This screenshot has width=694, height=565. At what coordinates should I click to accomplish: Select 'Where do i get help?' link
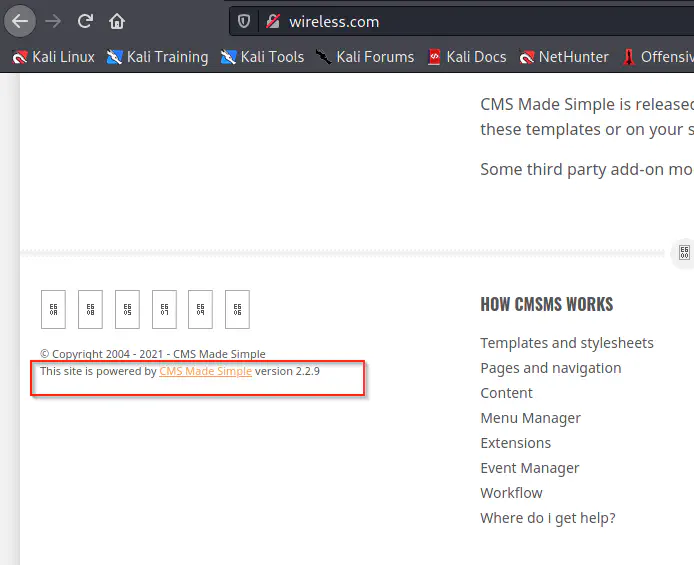pos(547,518)
